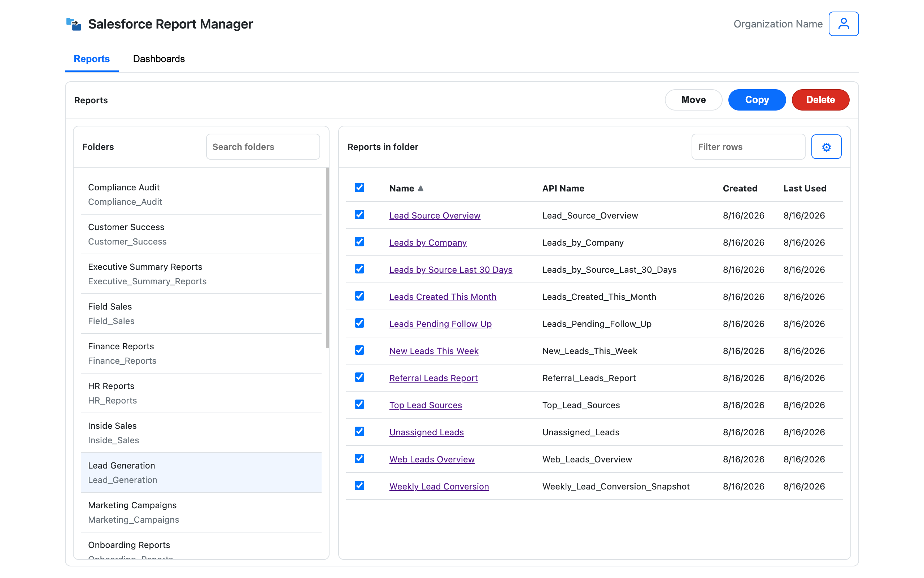Select the Customer Success folder
The image size is (924, 578).
click(x=201, y=234)
